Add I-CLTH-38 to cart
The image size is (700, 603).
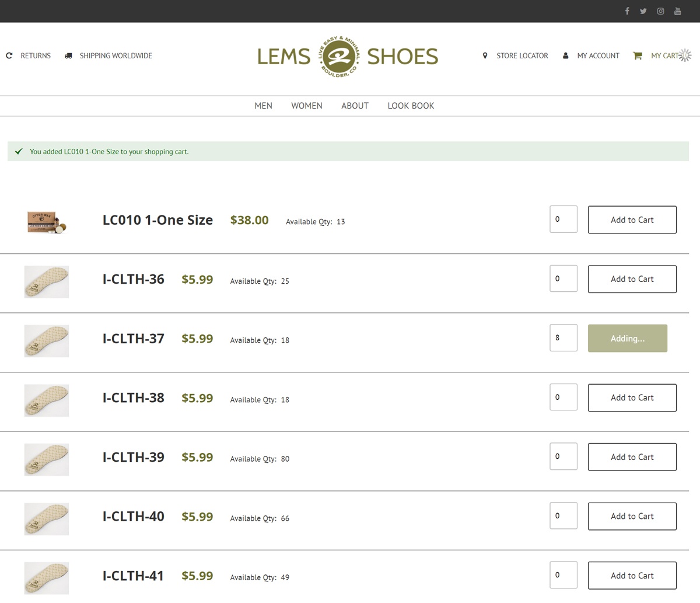pos(632,398)
